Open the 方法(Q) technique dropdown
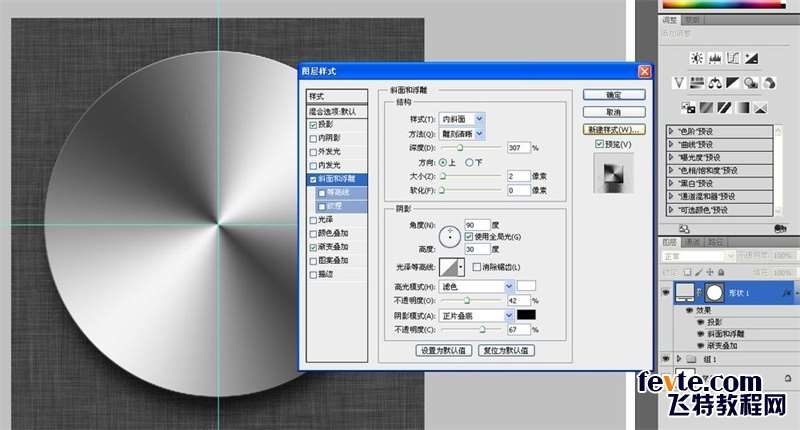 [x=479, y=134]
